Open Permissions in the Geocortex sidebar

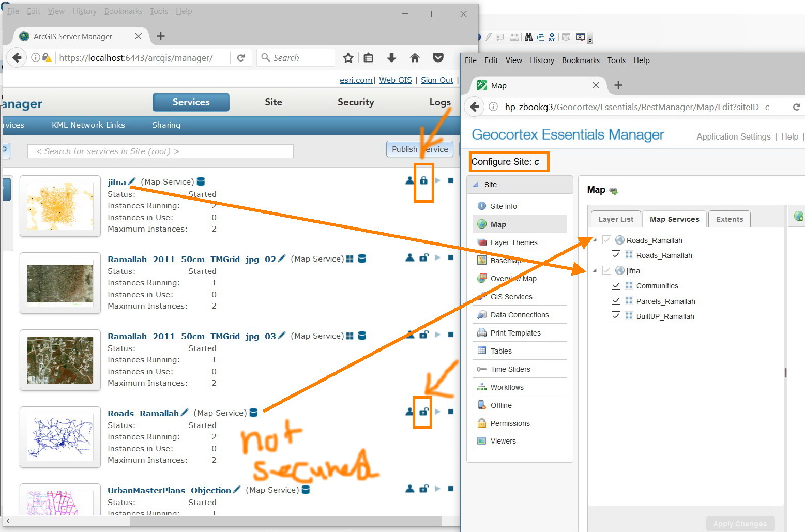[x=510, y=423]
